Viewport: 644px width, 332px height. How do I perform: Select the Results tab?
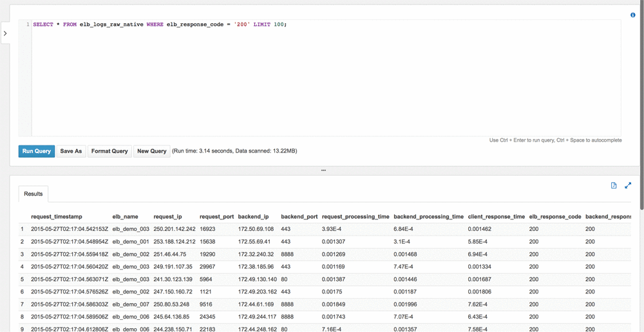pyautogui.click(x=33, y=194)
